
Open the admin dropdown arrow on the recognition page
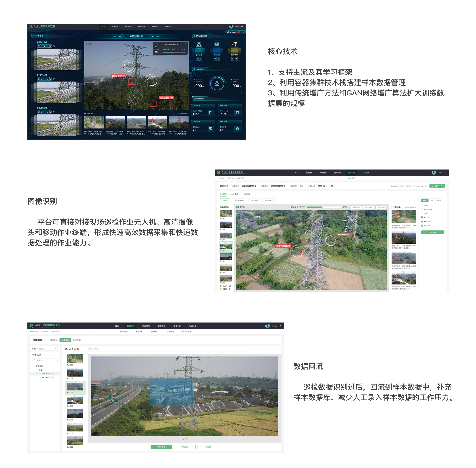click(445, 173)
